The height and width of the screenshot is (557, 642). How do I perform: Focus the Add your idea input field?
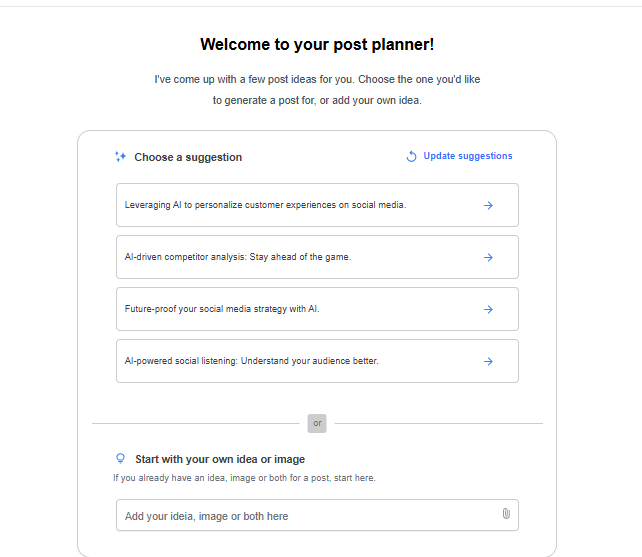tap(300, 516)
